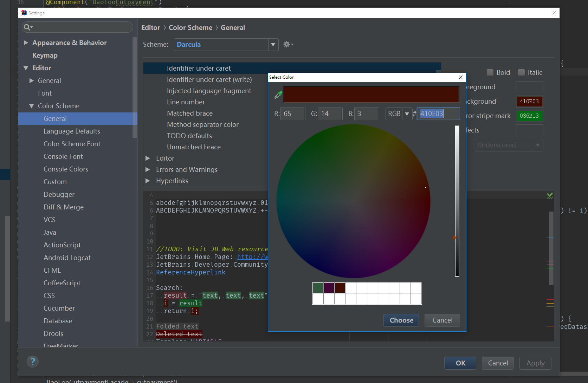Click the Choose button
Viewport: 588px width, 383px height.
pos(401,320)
